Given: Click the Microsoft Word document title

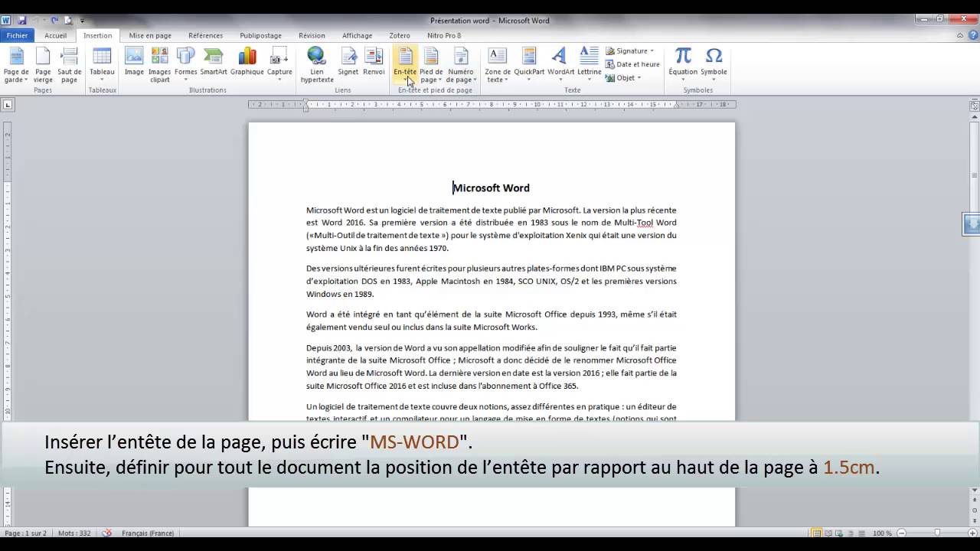Looking at the screenshot, I should tap(491, 187).
